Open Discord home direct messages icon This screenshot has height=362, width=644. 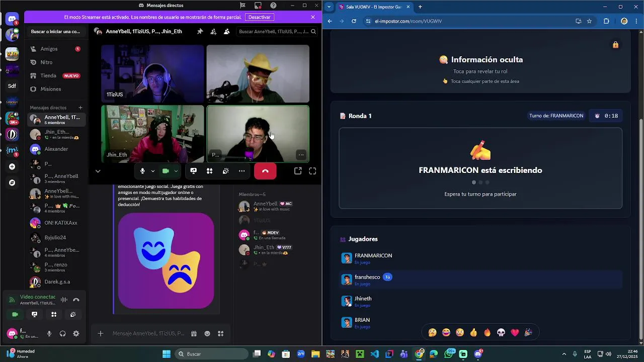point(12,19)
